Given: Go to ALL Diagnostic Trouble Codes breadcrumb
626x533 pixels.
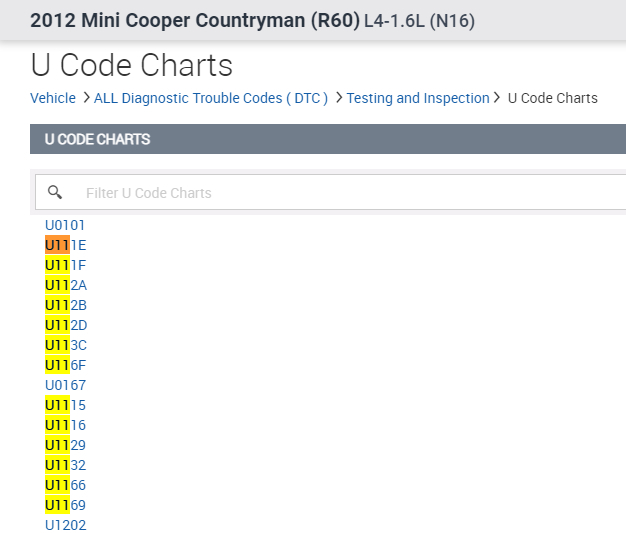Looking at the screenshot, I should click(211, 98).
